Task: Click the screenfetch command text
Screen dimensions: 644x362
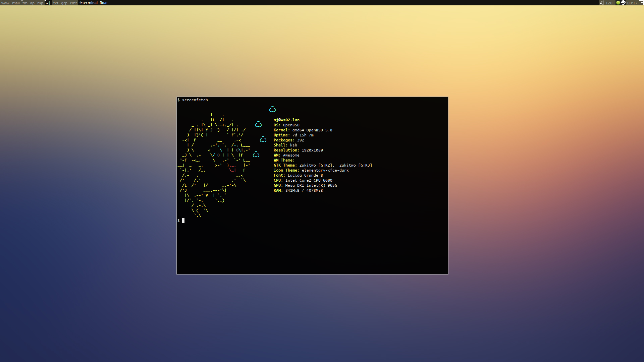Action: pyautogui.click(x=195, y=100)
